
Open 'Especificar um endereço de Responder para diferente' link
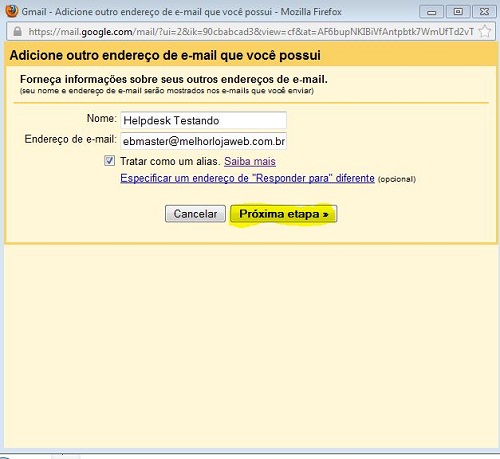click(x=247, y=178)
